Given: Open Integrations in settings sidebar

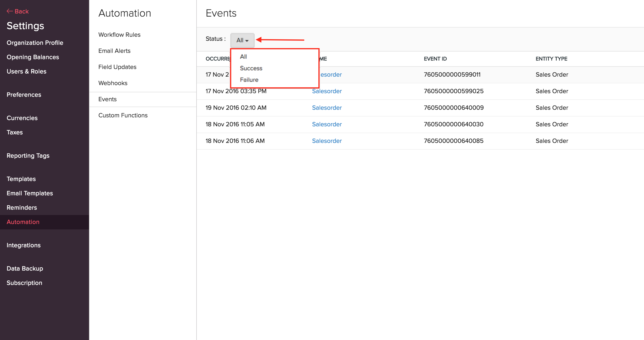Looking at the screenshot, I should point(23,245).
